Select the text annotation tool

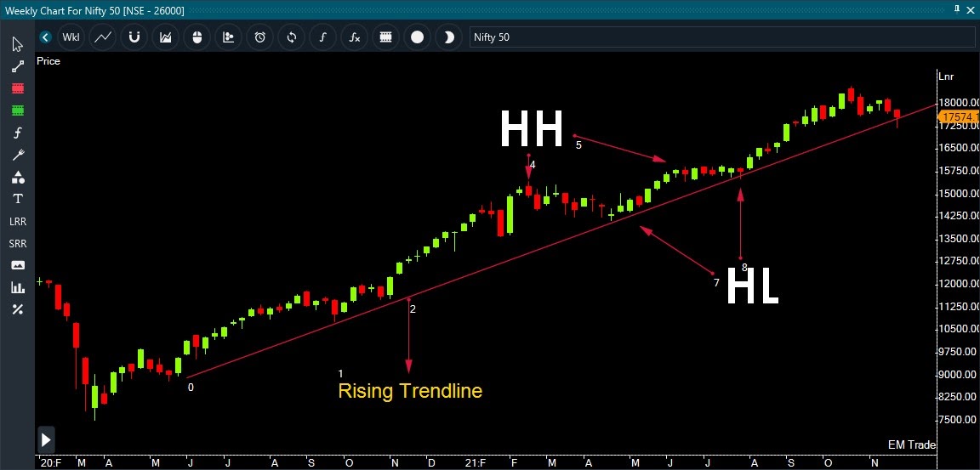18,199
